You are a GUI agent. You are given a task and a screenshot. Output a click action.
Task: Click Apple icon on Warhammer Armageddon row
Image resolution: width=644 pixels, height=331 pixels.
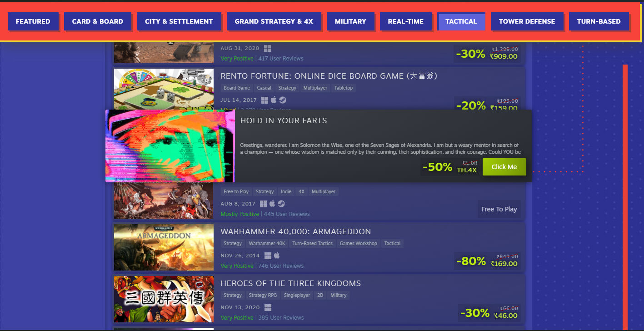277,256
